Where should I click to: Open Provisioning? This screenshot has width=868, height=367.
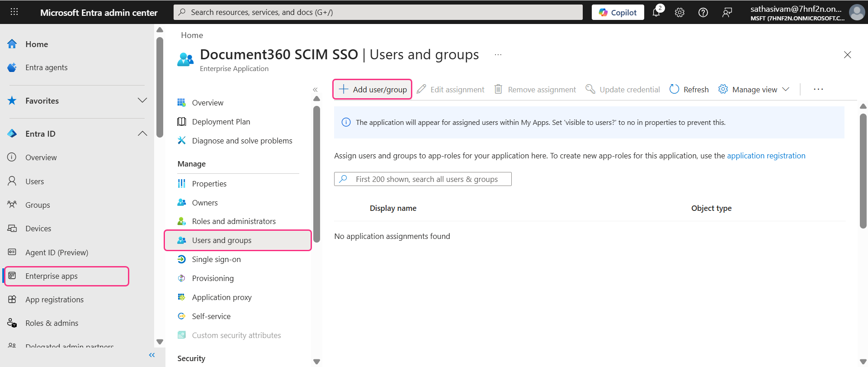[x=212, y=278]
